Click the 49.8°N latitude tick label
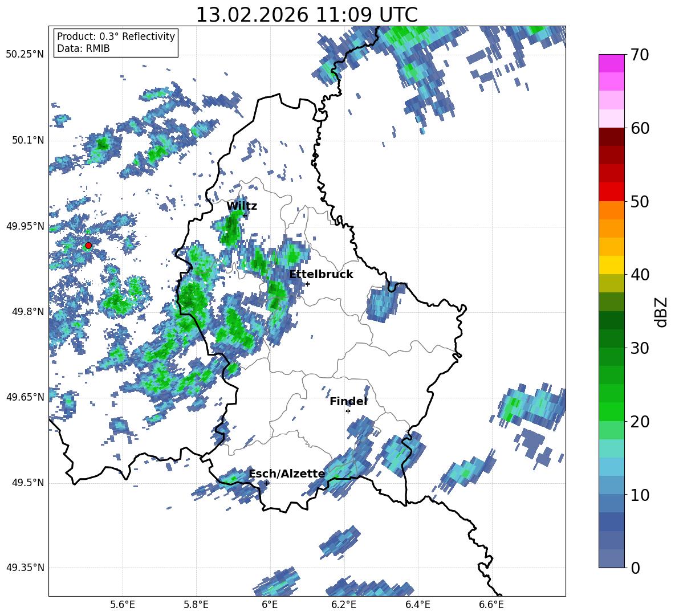675x616 pixels. [27, 312]
